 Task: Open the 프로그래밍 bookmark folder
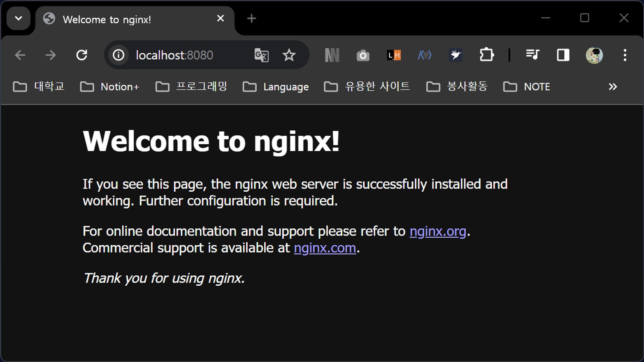coord(191,87)
